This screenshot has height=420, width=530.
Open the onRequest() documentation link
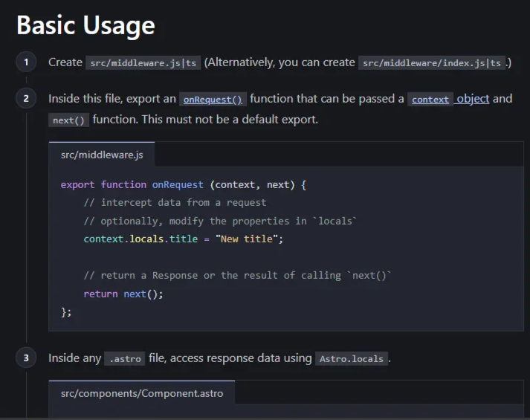213,100
